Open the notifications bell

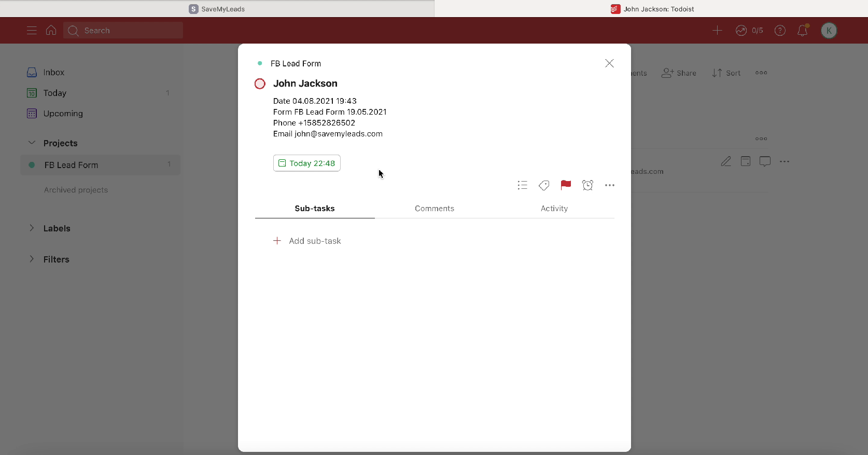click(803, 31)
